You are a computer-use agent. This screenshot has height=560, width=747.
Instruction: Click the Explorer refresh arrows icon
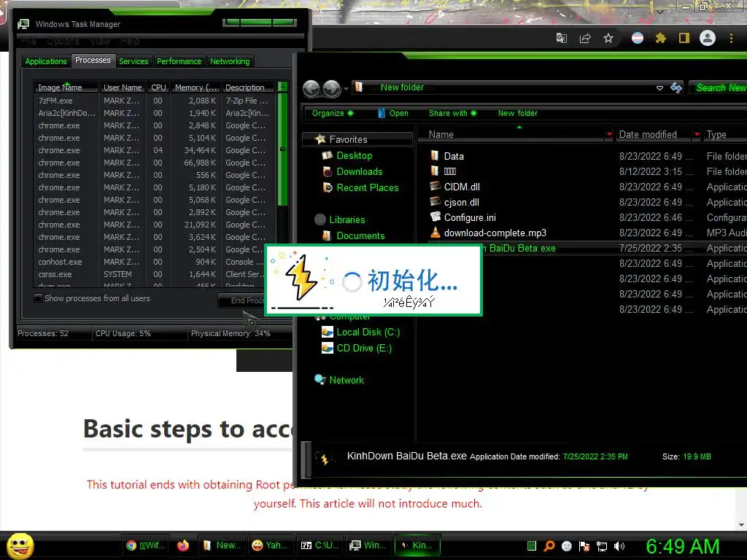(x=676, y=87)
